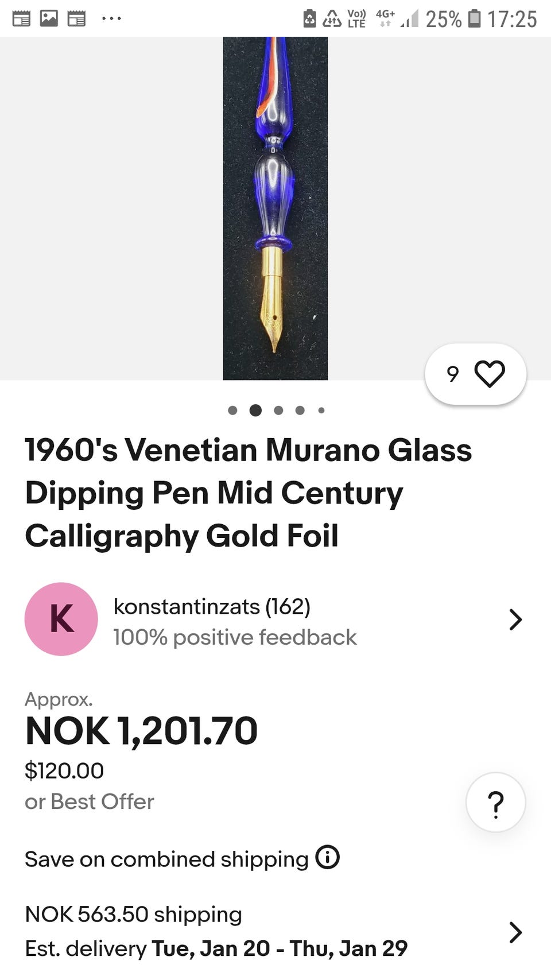Tap the or Best Offer text
The image size is (551, 980).
(x=90, y=802)
